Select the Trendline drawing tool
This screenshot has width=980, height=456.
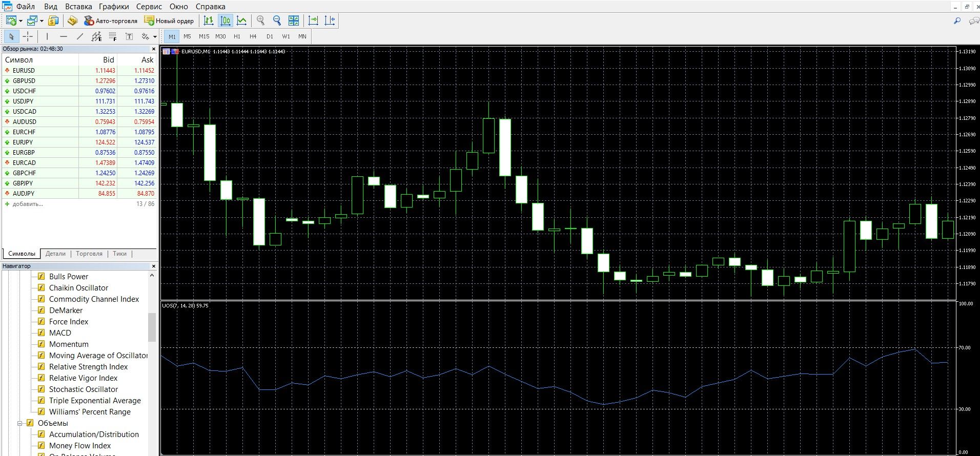[80, 36]
